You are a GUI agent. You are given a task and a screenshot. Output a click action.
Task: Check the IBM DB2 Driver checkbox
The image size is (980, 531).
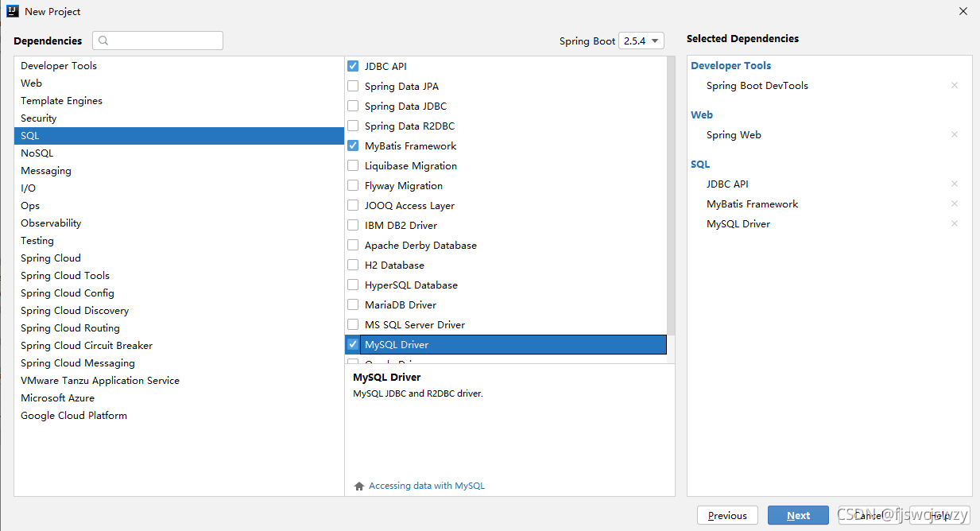pos(353,225)
